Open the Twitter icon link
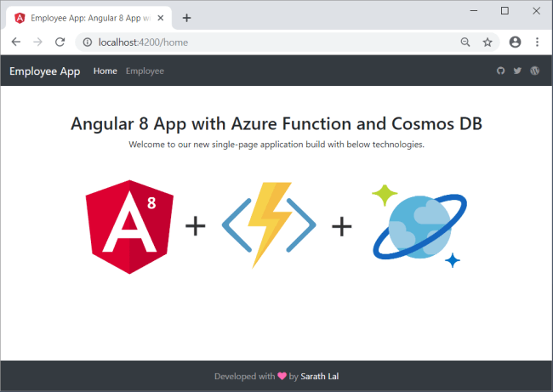Image resolution: width=553 pixels, height=392 pixels. pyautogui.click(x=517, y=71)
